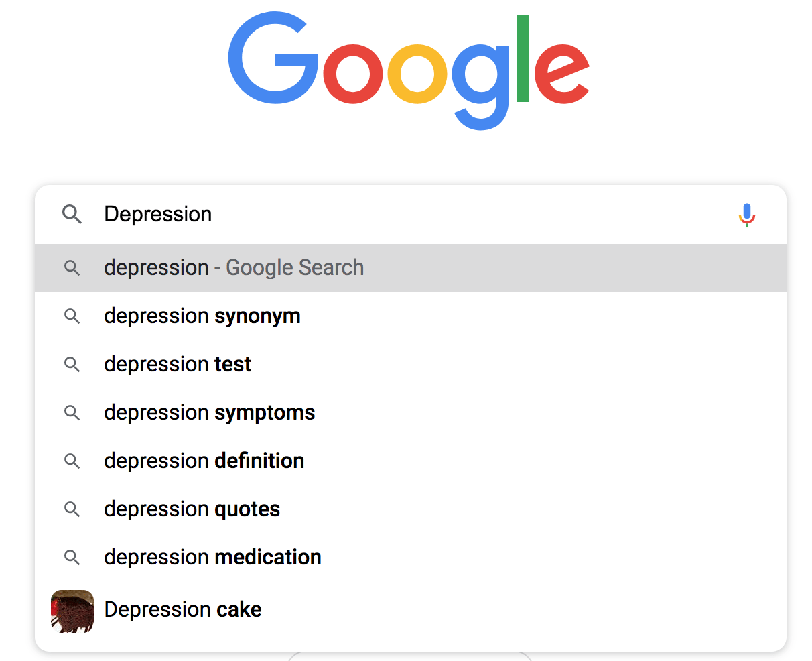The image size is (812, 661).
Task: Open the 'depression test' suggestion
Action: coord(177,364)
